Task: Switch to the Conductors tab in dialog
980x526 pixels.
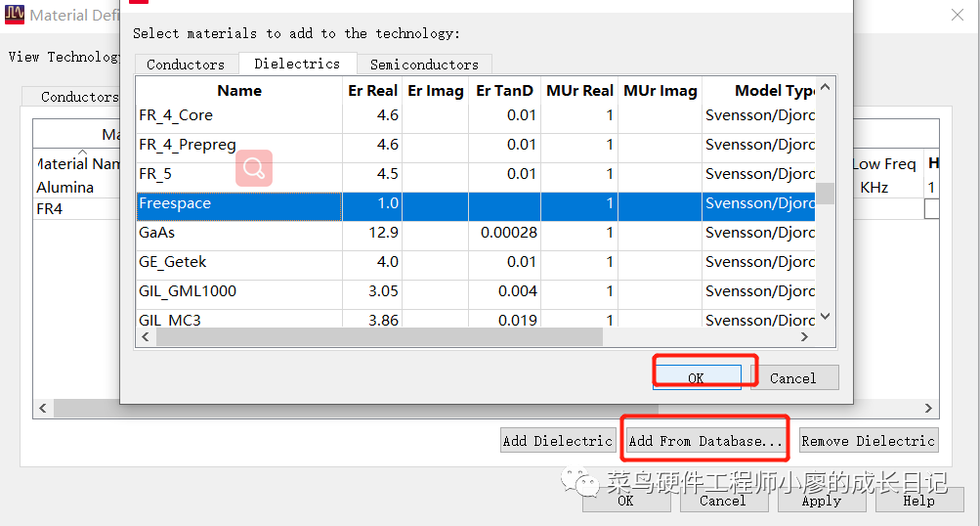Action: [x=186, y=65]
